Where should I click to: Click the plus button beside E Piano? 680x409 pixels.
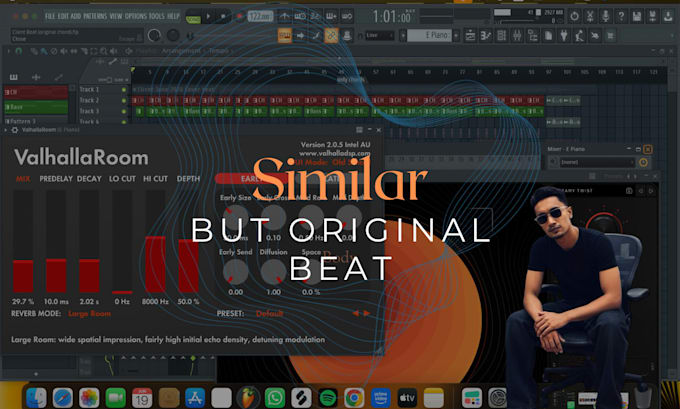coord(456,36)
